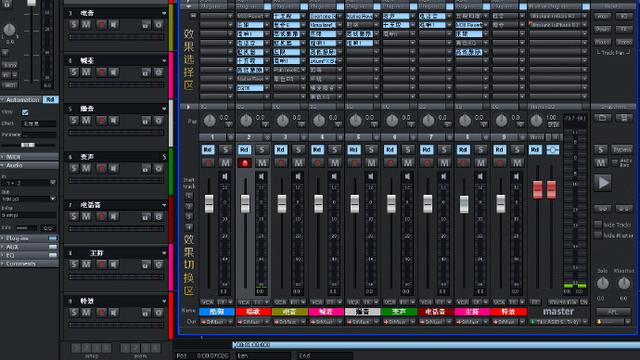
Task: Mute track 3 in the track header list
Action: pos(86,25)
